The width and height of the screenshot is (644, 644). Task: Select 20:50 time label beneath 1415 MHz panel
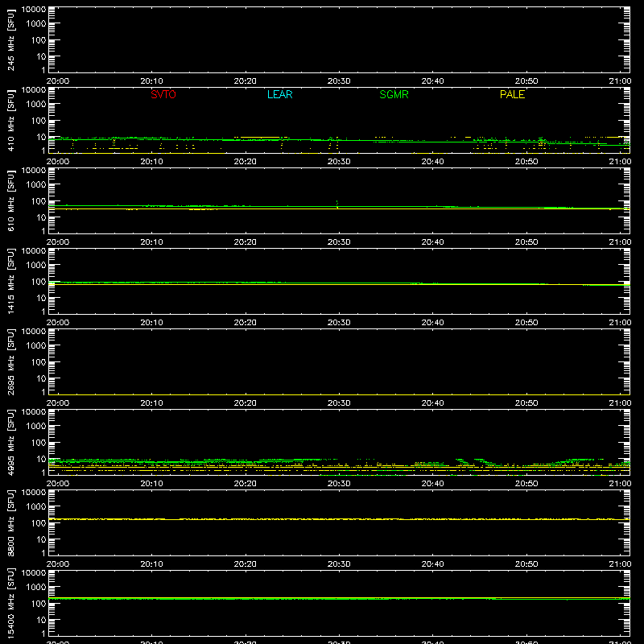point(526,323)
